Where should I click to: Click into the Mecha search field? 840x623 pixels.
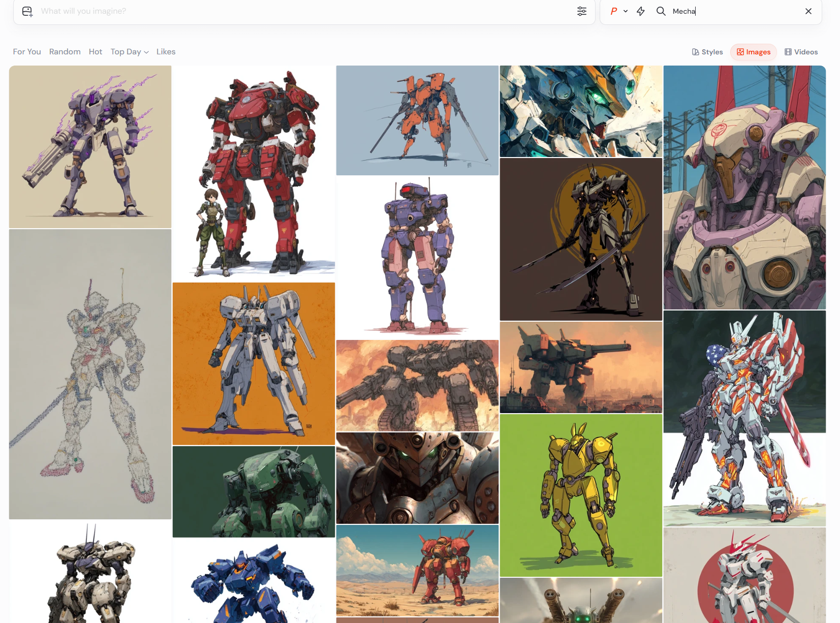coord(735,11)
